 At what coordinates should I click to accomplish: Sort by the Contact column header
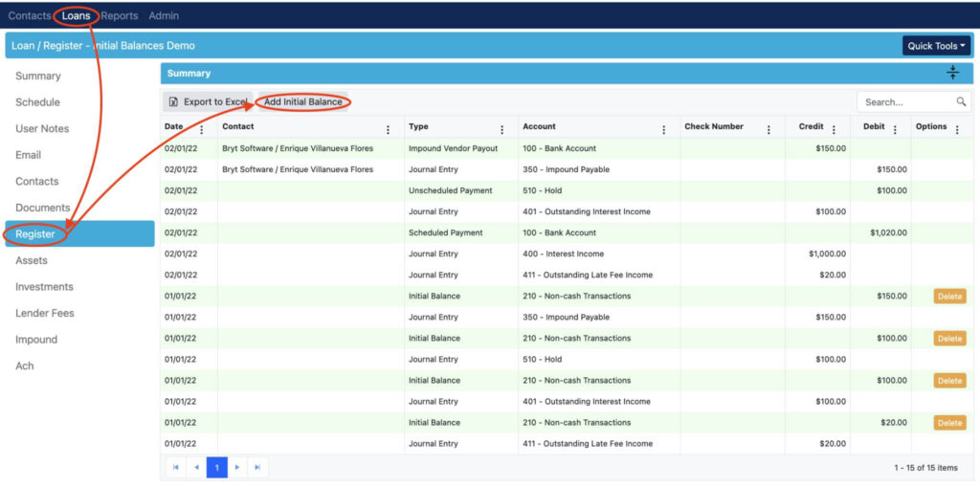(x=238, y=126)
